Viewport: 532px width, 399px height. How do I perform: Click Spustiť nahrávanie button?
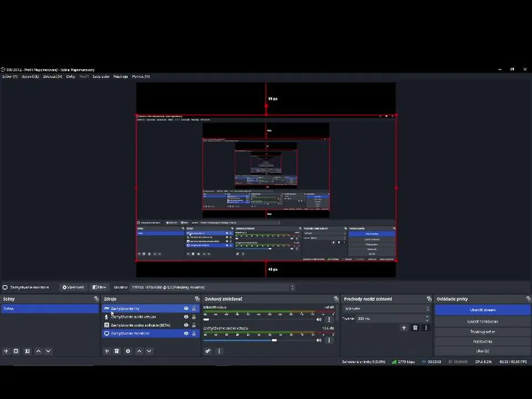coord(483,321)
